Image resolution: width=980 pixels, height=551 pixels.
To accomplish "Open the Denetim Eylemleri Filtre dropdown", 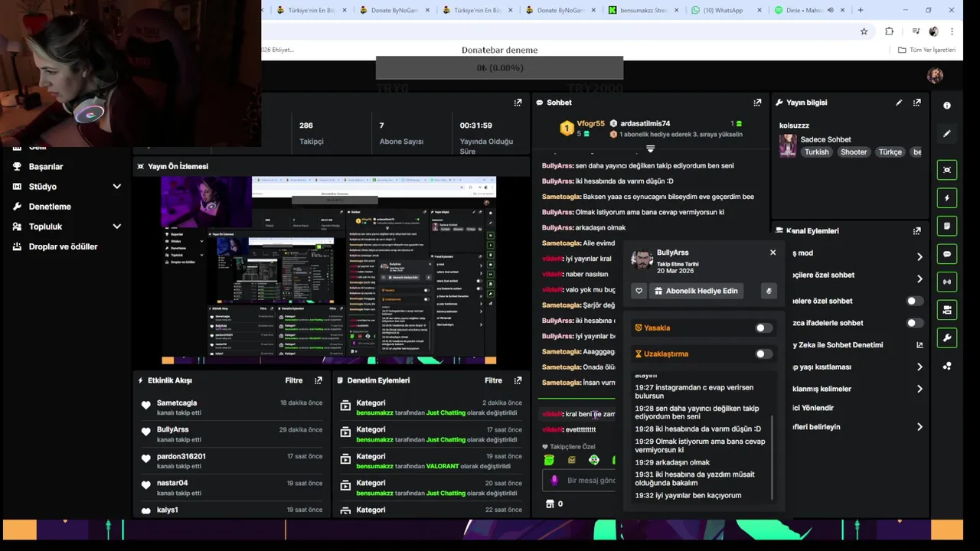I will click(x=493, y=380).
